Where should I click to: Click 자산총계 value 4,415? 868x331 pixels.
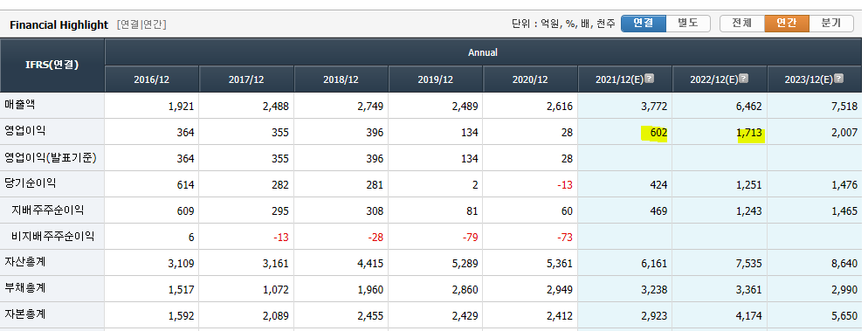(x=371, y=264)
